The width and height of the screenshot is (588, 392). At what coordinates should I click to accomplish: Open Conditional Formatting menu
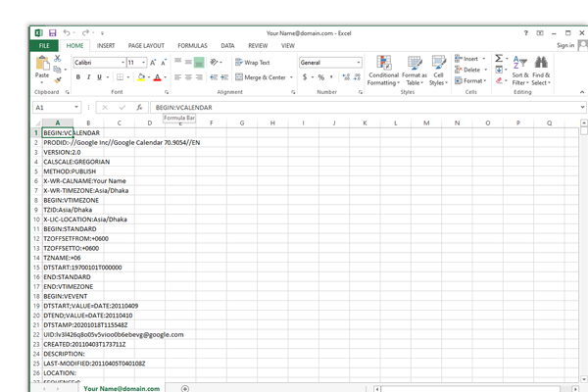click(383, 71)
